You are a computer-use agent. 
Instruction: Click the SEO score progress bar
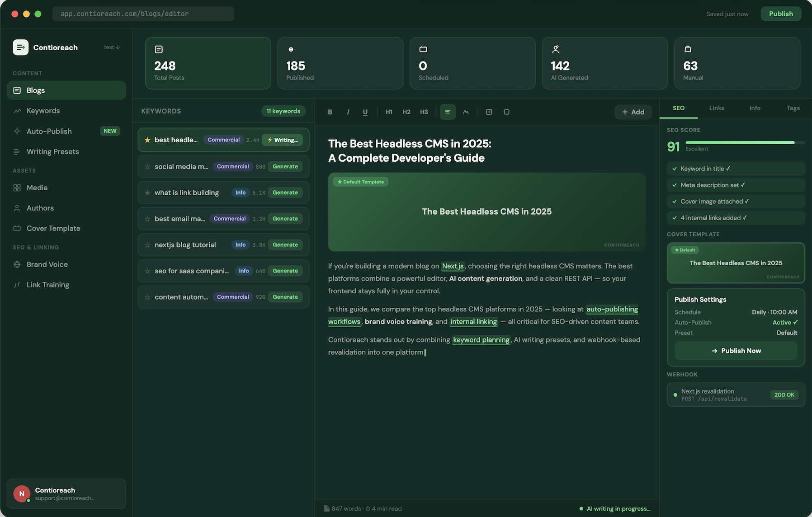pos(745,142)
